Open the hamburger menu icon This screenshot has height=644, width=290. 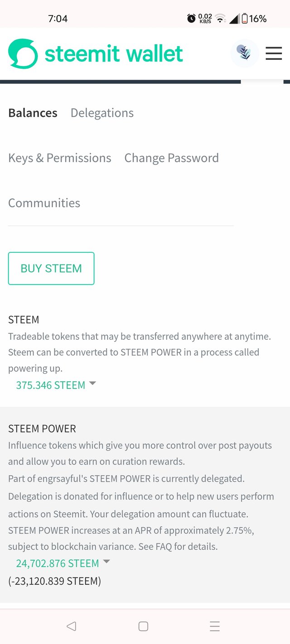tap(274, 53)
